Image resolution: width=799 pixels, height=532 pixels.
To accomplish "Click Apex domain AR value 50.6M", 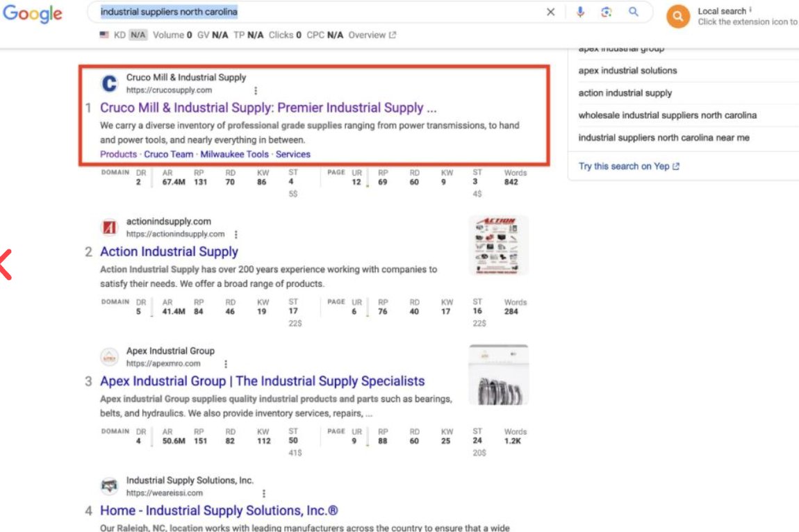I will click(x=174, y=441).
